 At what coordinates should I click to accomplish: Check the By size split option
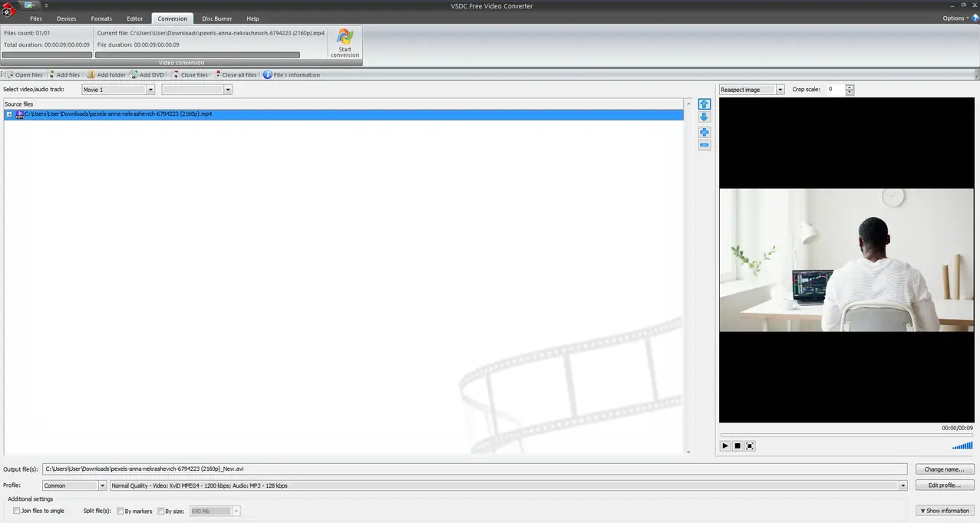click(161, 511)
